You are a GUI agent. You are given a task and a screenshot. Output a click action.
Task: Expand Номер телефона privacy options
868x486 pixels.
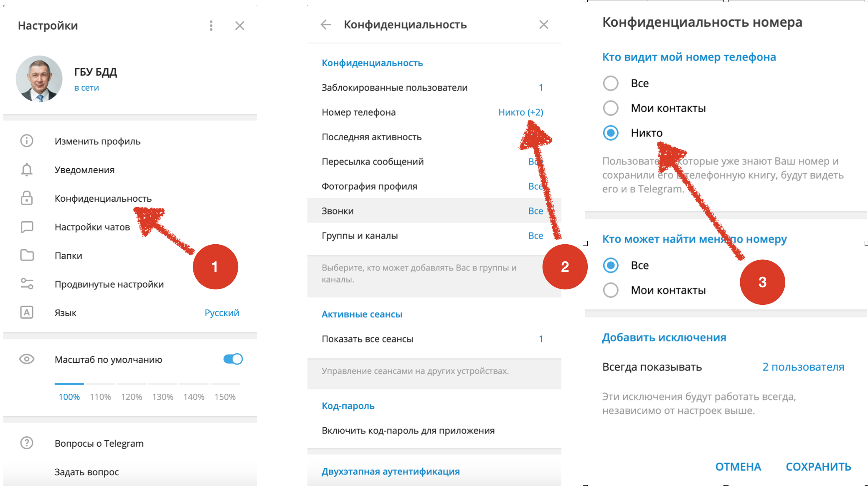tap(434, 112)
